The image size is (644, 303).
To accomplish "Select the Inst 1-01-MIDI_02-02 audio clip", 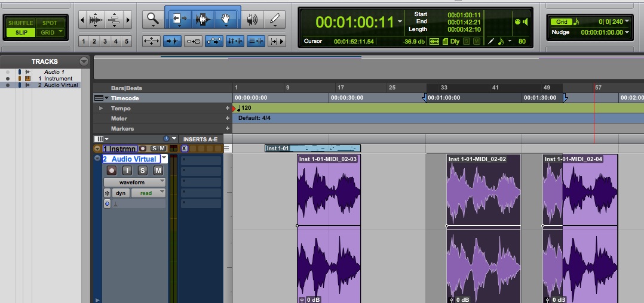I will 483,228.
